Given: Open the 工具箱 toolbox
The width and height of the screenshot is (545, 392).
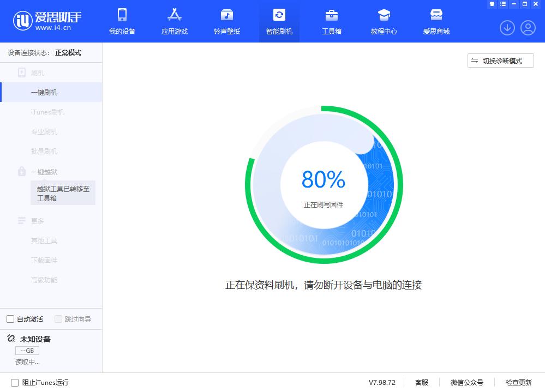Looking at the screenshot, I should click(332, 21).
